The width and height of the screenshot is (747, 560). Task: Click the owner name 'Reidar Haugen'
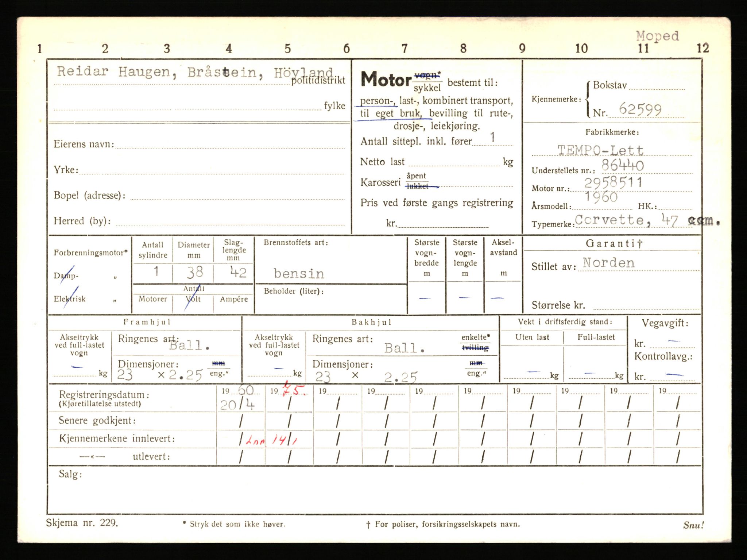tap(113, 72)
